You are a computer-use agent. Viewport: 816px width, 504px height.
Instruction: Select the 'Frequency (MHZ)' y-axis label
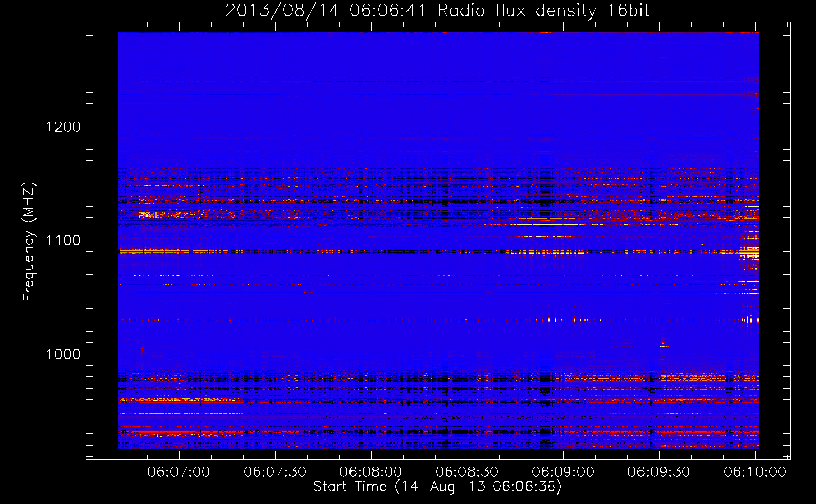pyautogui.click(x=29, y=242)
